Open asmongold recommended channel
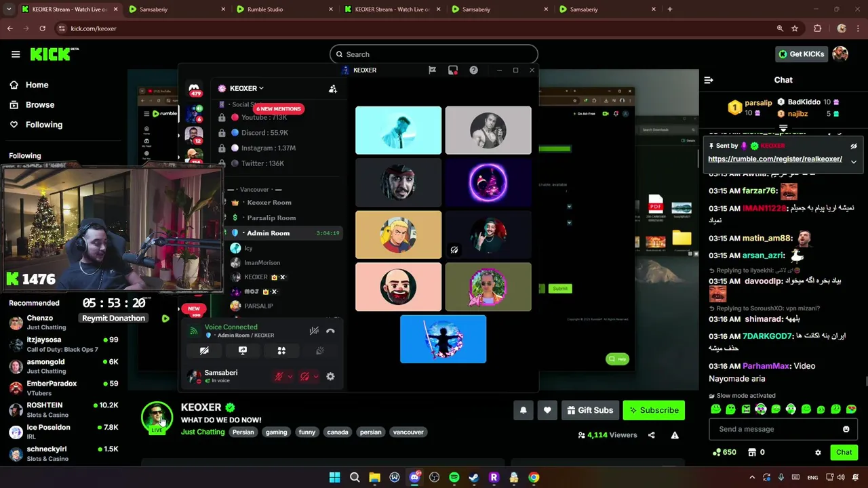The width and height of the screenshot is (868, 488). pyautogui.click(x=64, y=366)
